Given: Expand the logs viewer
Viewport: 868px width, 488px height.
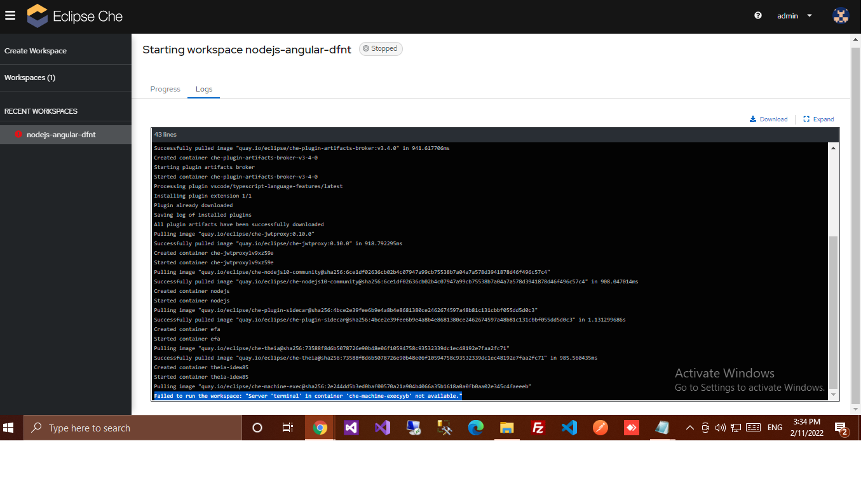Looking at the screenshot, I should click(x=818, y=119).
